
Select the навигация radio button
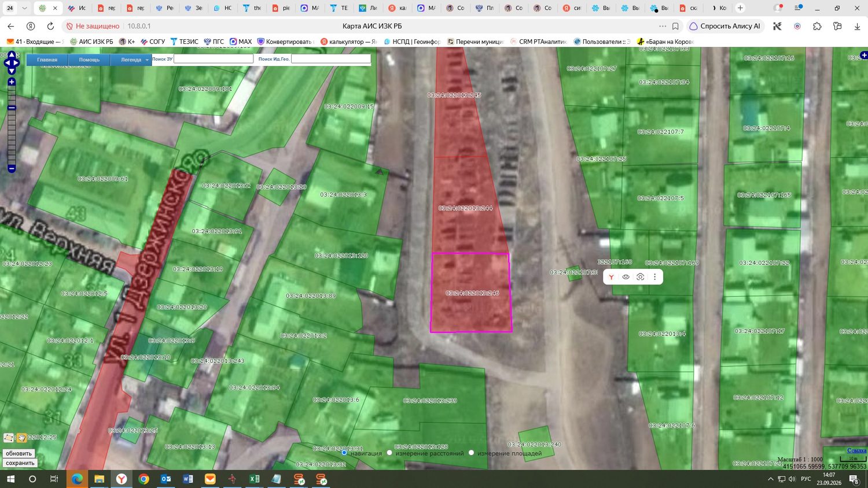coord(344,453)
